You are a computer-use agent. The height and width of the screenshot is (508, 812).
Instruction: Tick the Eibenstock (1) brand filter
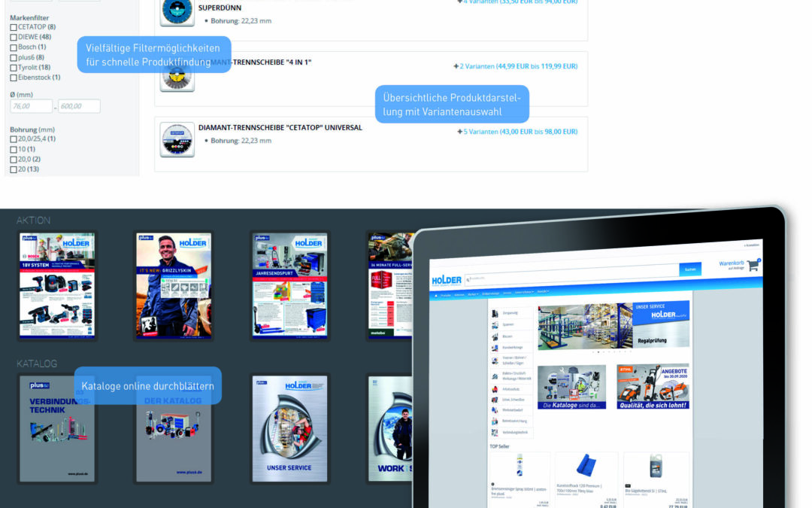(x=14, y=78)
